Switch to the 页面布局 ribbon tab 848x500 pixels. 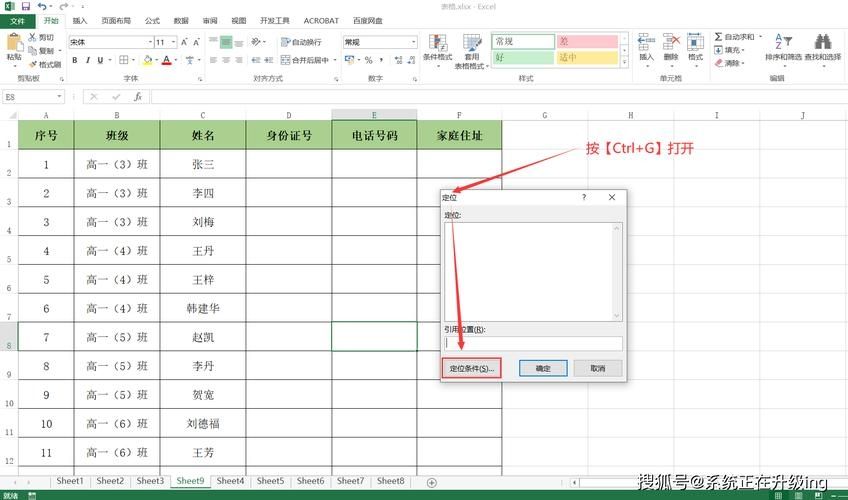[x=116, y=21]
